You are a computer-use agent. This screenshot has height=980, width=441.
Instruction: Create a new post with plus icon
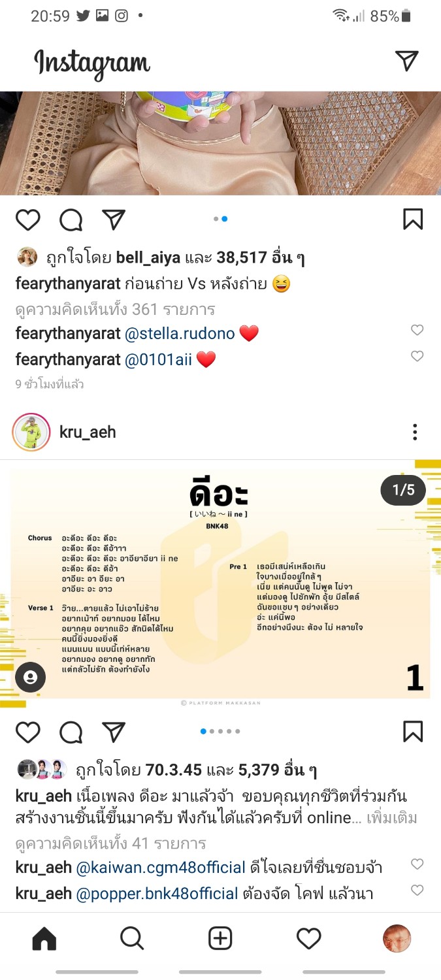(220, 939)
